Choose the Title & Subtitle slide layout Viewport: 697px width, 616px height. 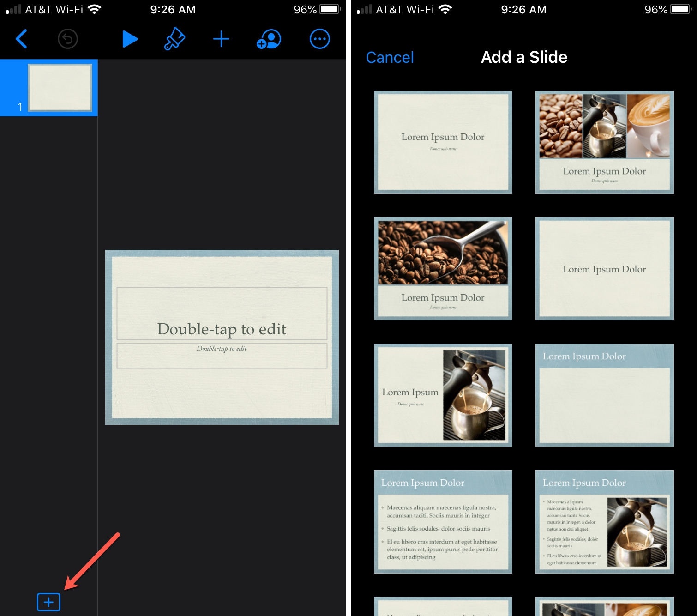click(443, 142)
